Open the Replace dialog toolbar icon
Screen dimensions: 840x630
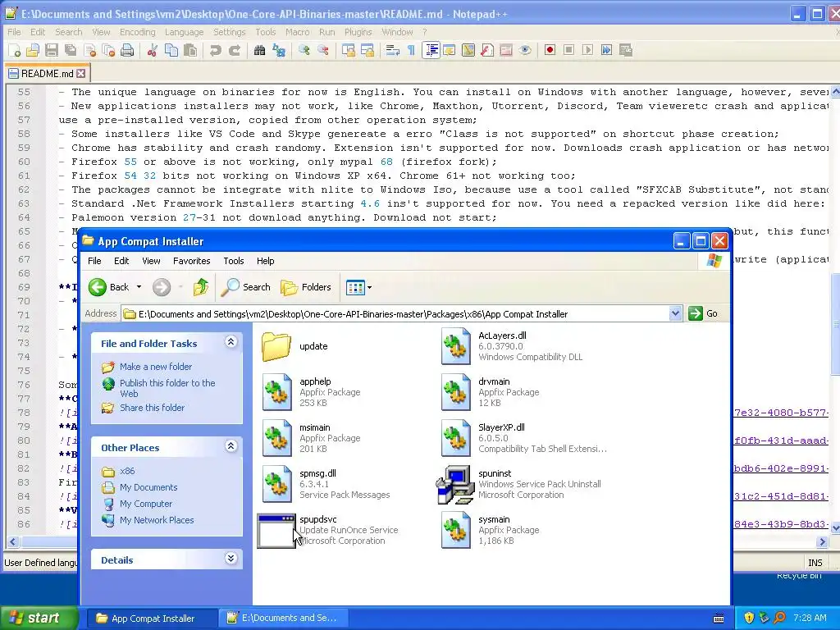click(279, 50)
